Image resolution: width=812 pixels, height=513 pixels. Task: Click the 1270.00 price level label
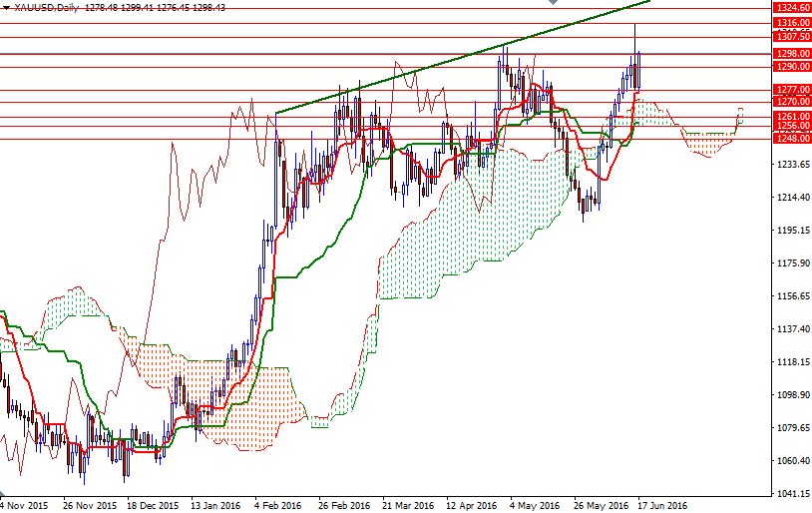point(791,102)
